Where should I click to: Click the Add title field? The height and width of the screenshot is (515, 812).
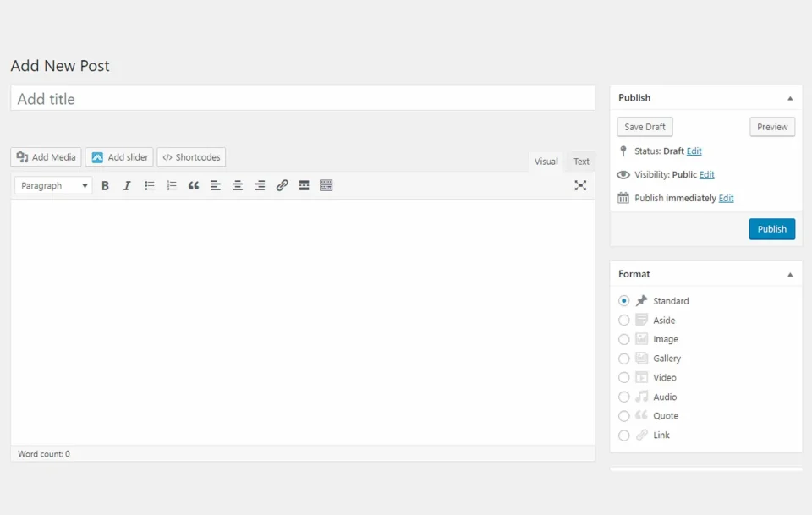303,99
